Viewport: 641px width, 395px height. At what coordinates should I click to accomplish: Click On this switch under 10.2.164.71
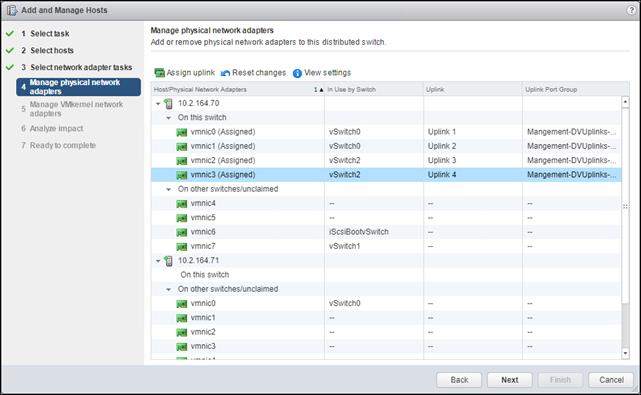204,275
